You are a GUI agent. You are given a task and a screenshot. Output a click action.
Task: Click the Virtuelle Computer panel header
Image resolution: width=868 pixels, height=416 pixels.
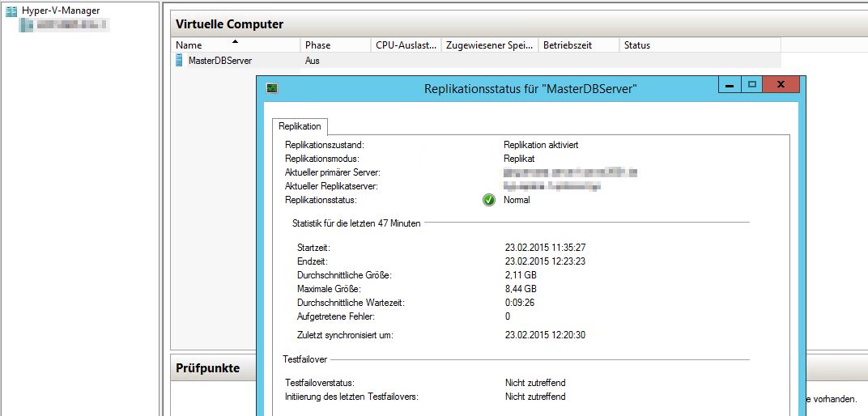pyautogui.click(x=230, y=24)
